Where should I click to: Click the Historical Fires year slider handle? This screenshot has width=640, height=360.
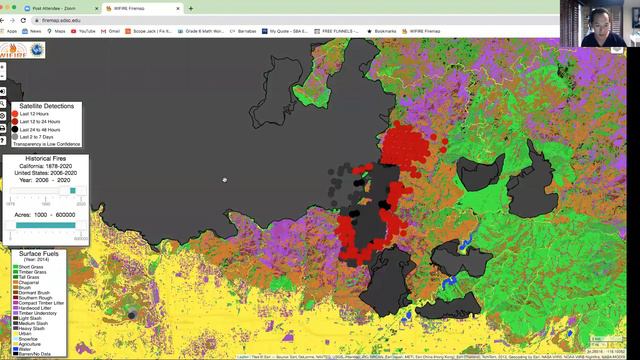point(73,191)
